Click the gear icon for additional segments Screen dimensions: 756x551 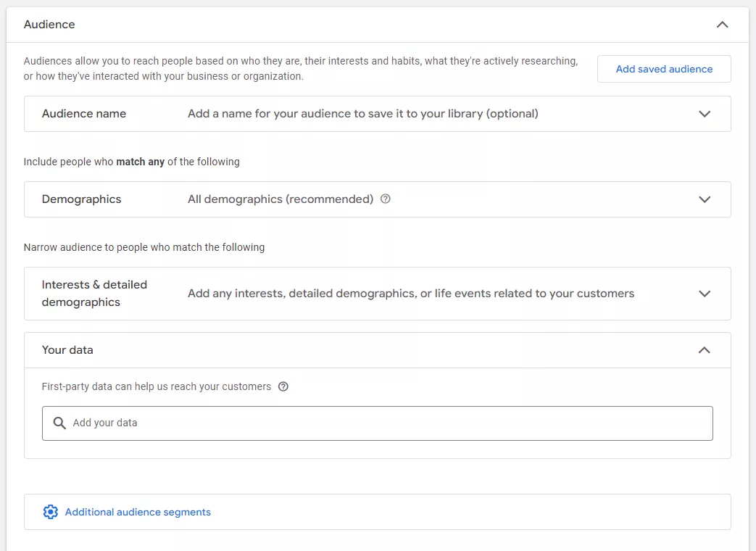tap(50, 512)
